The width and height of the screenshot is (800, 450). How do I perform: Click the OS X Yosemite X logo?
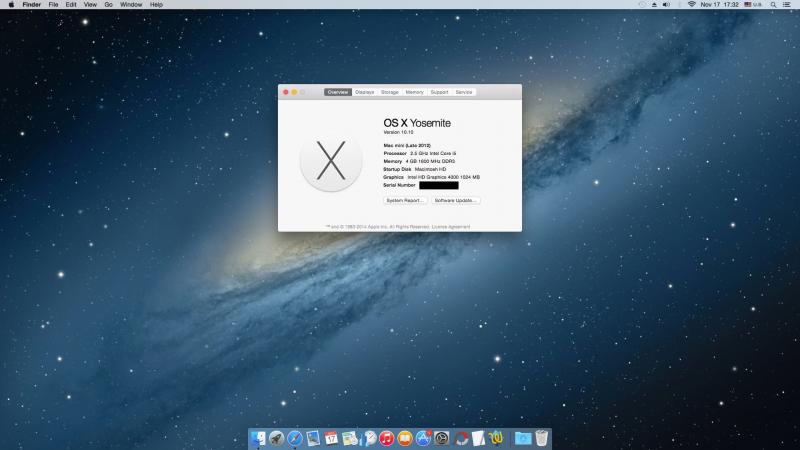pos(331,161)
